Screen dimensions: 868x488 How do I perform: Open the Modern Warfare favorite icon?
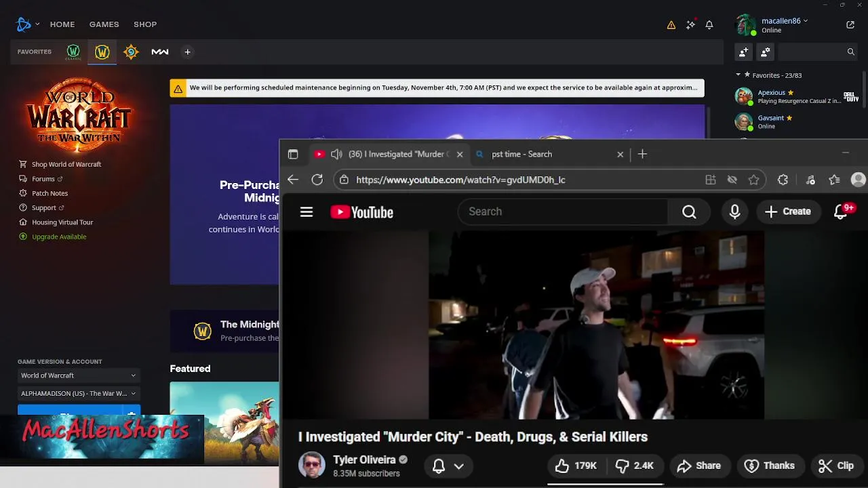160,52
